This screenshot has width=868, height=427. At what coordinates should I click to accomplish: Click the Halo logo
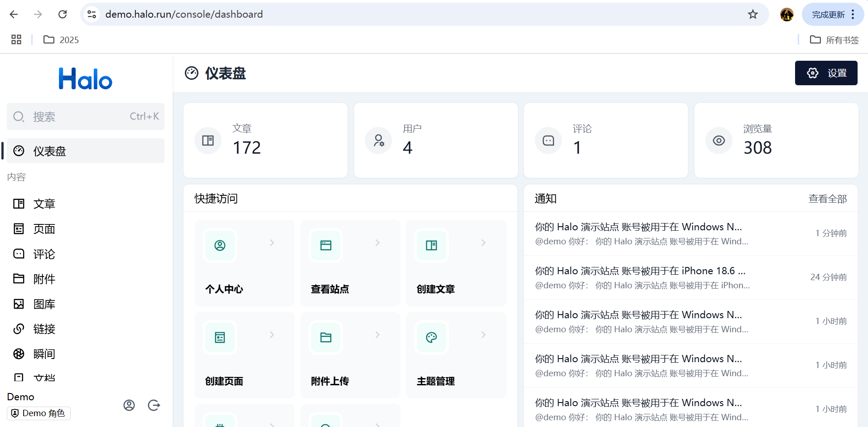[x=86, y=79]
